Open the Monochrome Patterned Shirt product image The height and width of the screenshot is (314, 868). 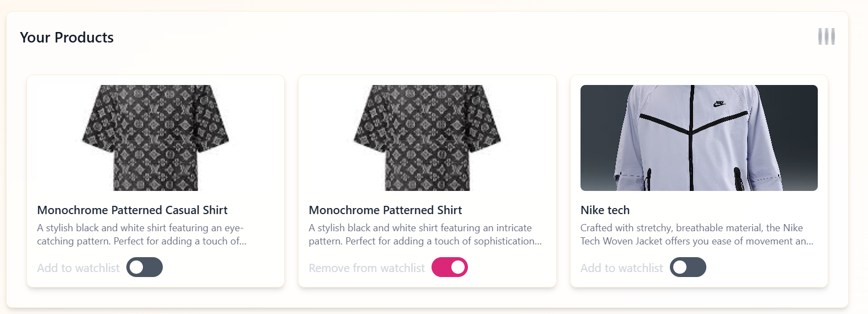pos(427,138)
